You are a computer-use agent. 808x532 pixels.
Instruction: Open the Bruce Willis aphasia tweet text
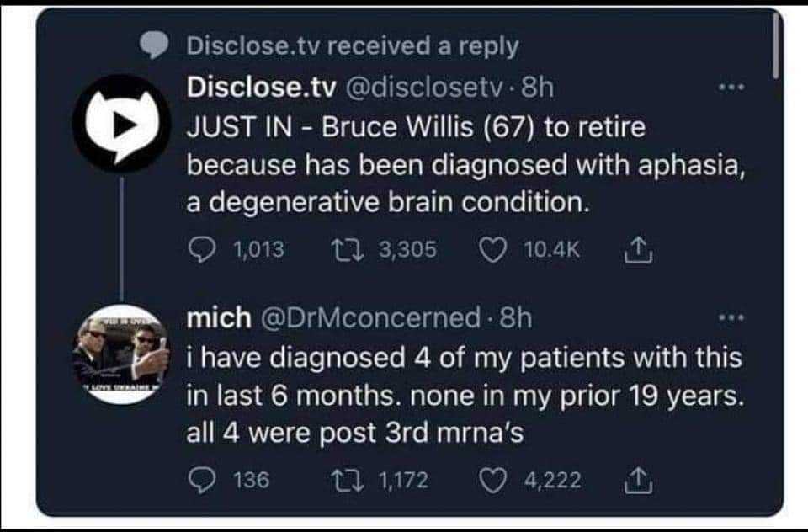(x=463, y=165)
